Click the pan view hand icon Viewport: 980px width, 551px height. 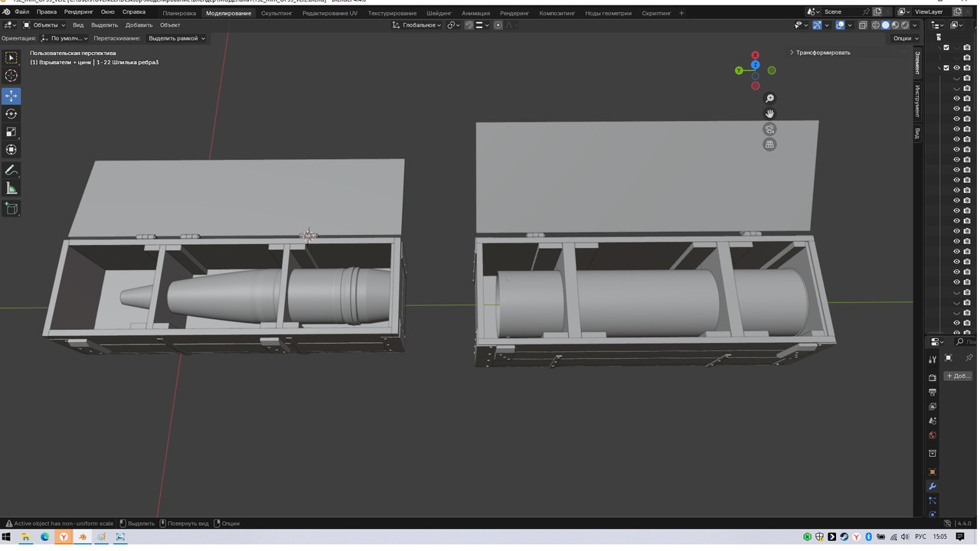click(769, 113)
